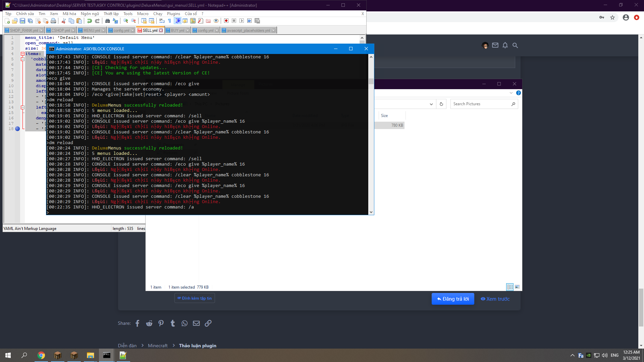This screenshot has width=644, height=362.
Task: Collapse the items fold marker in editor
Action: click(22, 54)
